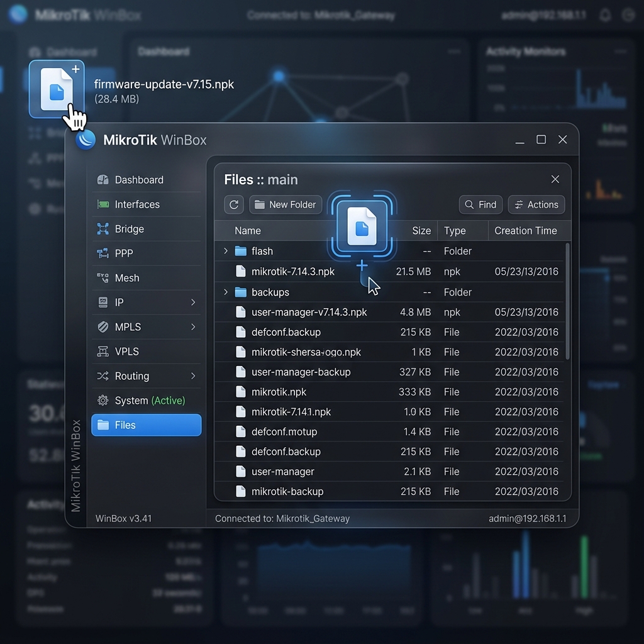
Task: Click file icon of user-manager-backup
Action: click(241, 372)
